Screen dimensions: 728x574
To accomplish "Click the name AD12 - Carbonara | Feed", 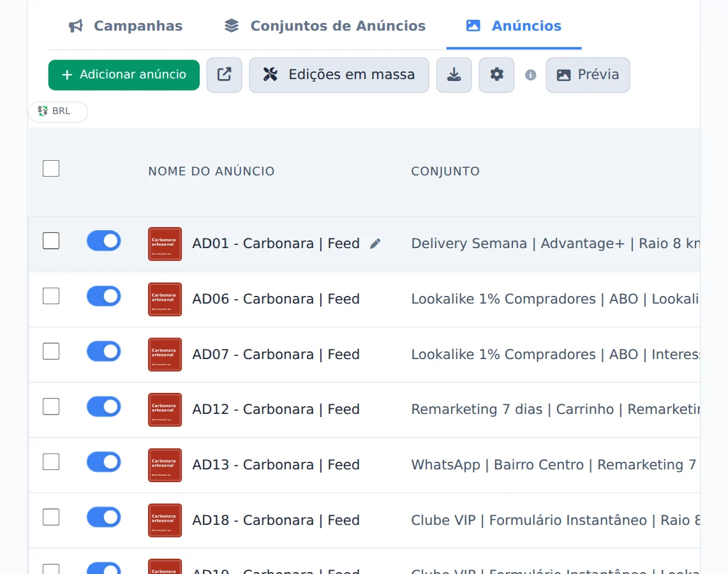I will coord(276,409).
